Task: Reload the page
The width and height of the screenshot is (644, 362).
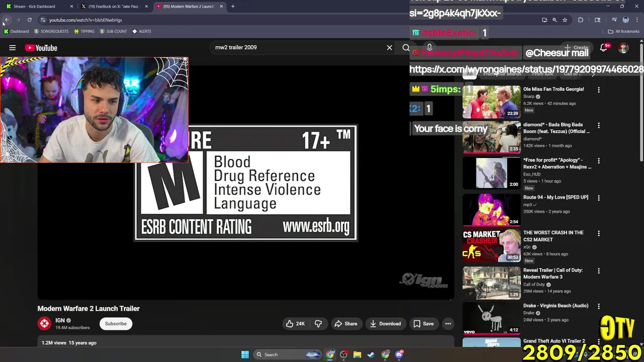Action: tap(29, 20)
